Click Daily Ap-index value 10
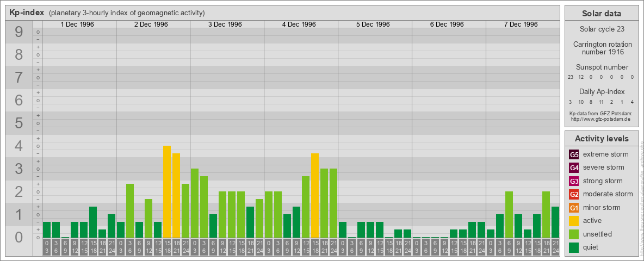This screenshot has height=261, width=644. point(581,102)
